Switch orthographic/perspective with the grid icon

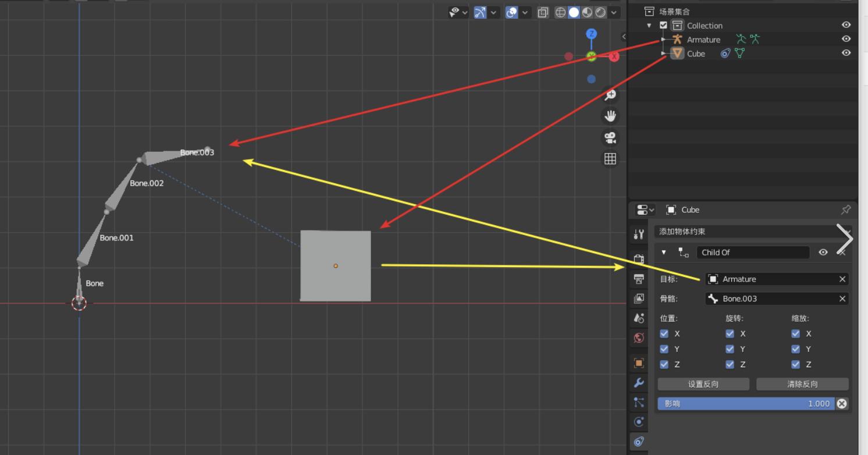(610, 159)
